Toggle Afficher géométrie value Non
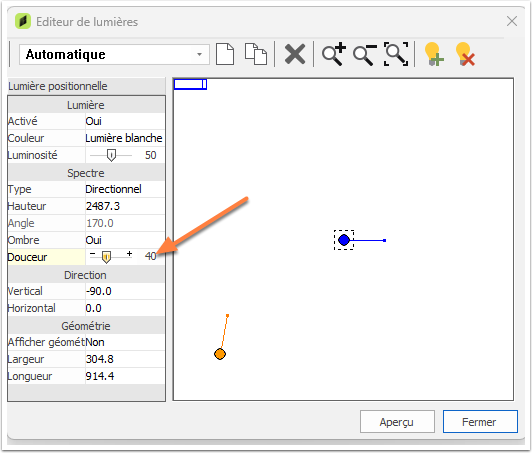 pos(125,342)
